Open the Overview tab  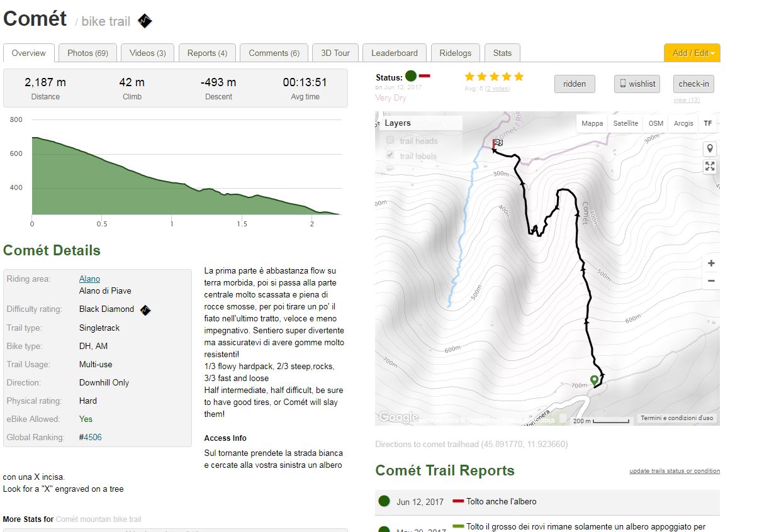(29, 53)
